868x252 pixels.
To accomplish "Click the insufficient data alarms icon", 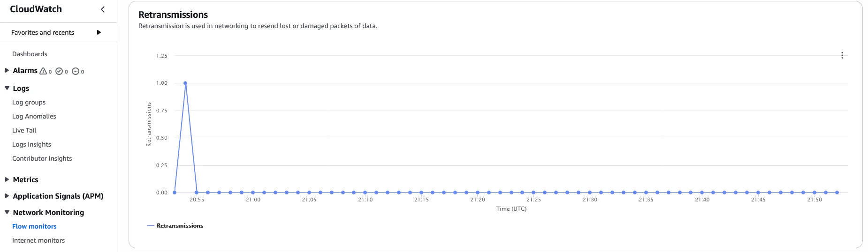I will click(x=76, y=71).
